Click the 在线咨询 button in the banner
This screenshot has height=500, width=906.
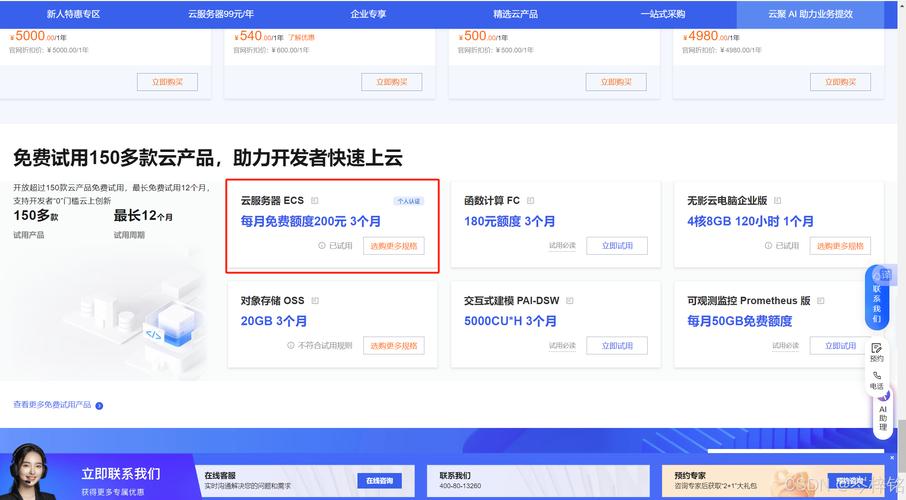click(380, 481)
